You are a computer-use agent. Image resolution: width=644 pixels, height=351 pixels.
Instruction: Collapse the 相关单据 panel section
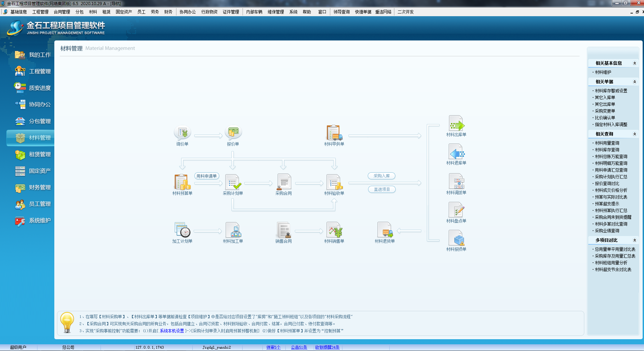click(x=634, y=82)
